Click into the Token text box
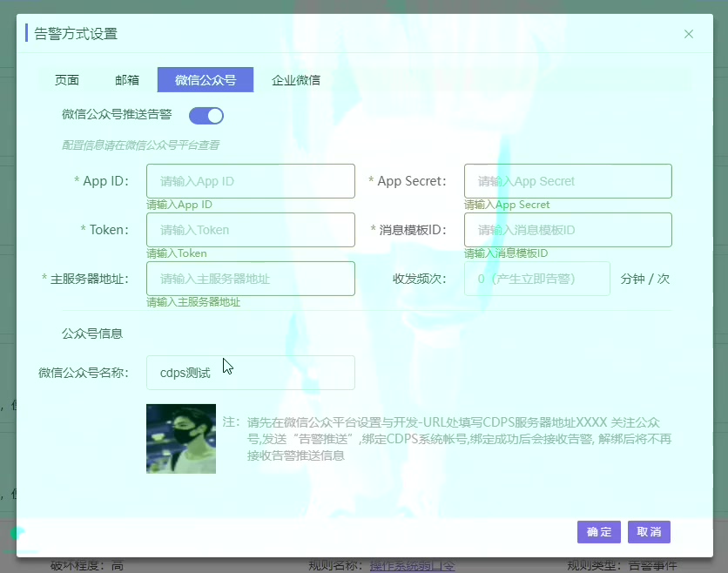Screen dimensions: 728x573 (251, 230)
